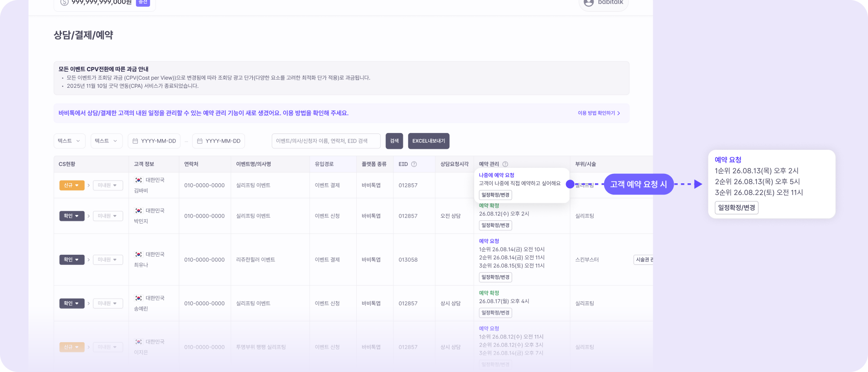Click the Korean flag icon in 김바비's row

(139, 180)
